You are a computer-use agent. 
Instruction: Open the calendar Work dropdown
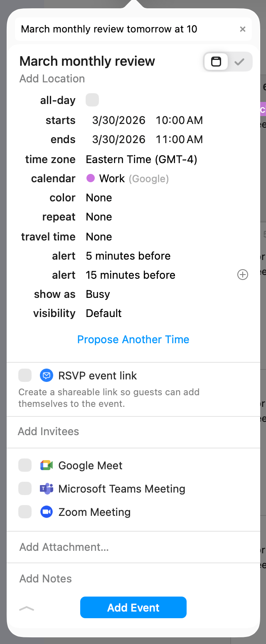(127, 178)
